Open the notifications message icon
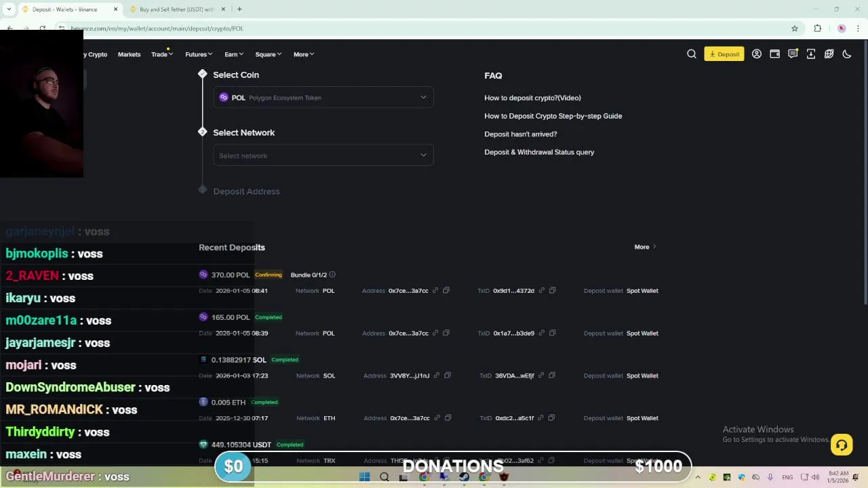 click(x=793, y=54)
